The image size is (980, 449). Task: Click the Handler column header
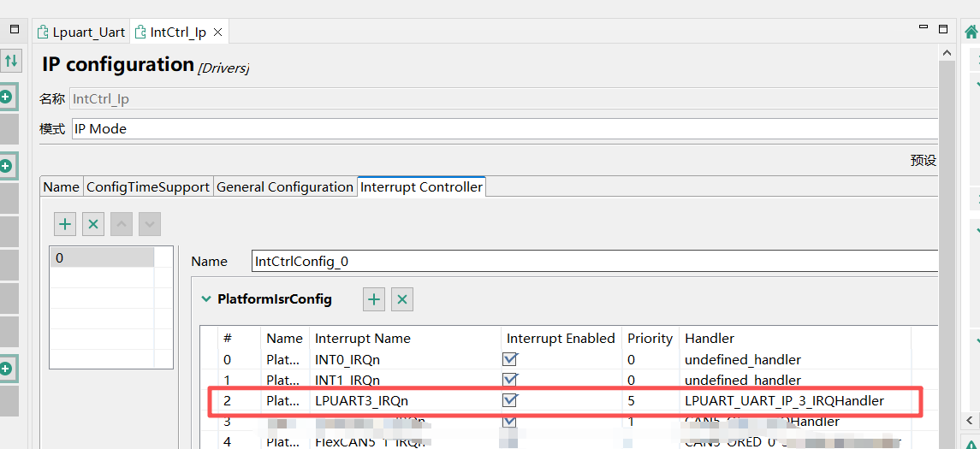(x=710, y=339)
